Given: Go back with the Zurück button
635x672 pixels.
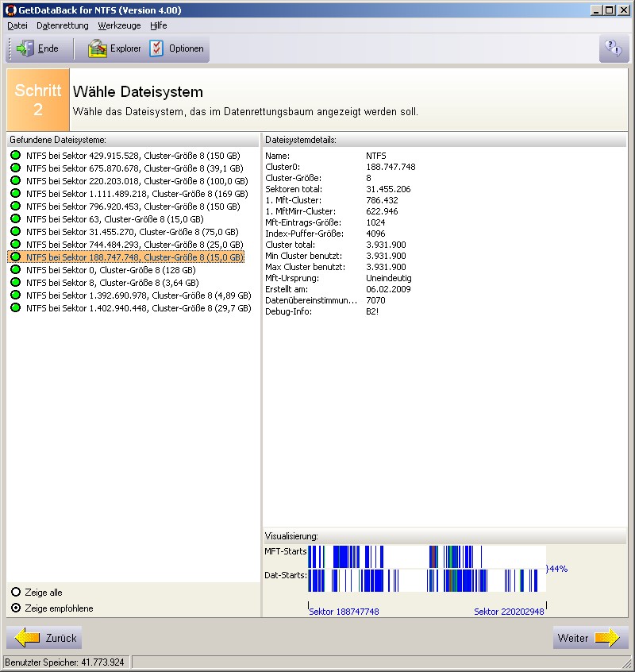Looking at the screenshot, I should (x=44, y=638).
